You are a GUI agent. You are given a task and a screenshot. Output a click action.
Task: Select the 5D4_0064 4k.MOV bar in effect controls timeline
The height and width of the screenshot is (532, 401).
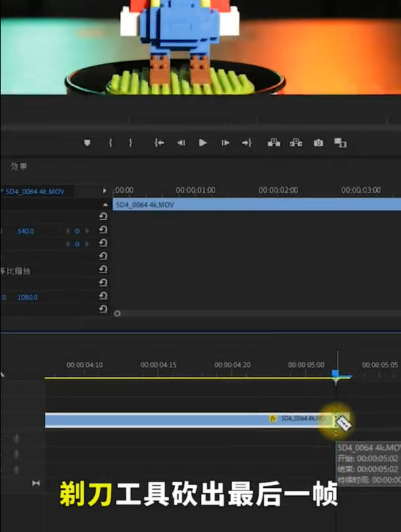coord(257,204)
